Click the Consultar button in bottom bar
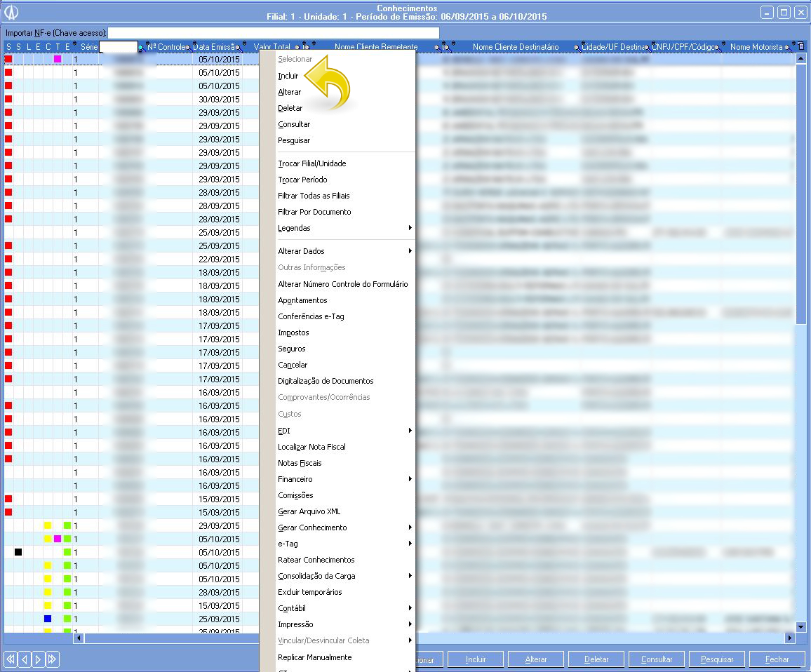This screenshot has height=672, width=811. coord(657,659)
